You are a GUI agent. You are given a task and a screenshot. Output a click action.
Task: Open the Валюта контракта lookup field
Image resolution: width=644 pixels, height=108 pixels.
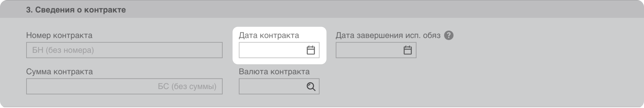(x=271, y=87)
